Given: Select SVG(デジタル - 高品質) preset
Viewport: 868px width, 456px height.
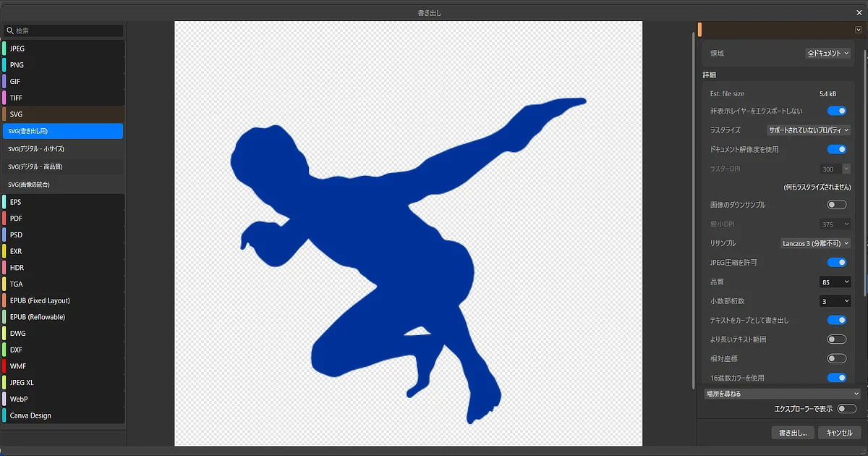Looking at the screenshot, I should point(63,166).
